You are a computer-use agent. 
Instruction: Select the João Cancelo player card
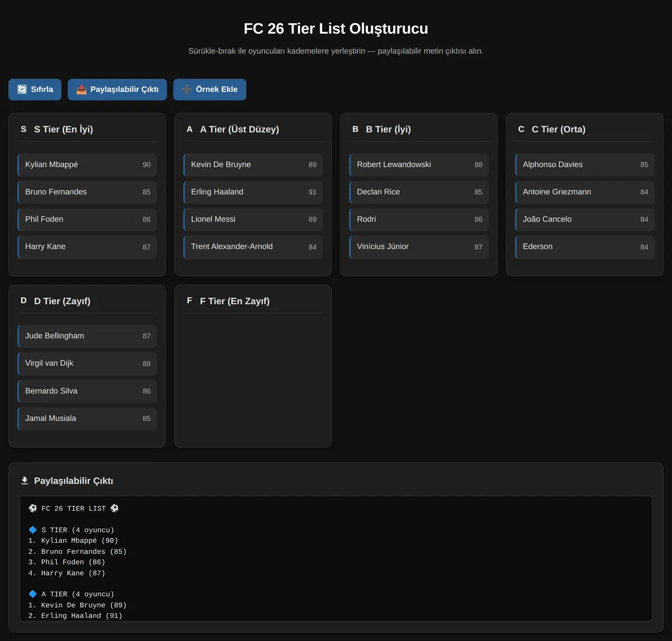pos(585,220)
